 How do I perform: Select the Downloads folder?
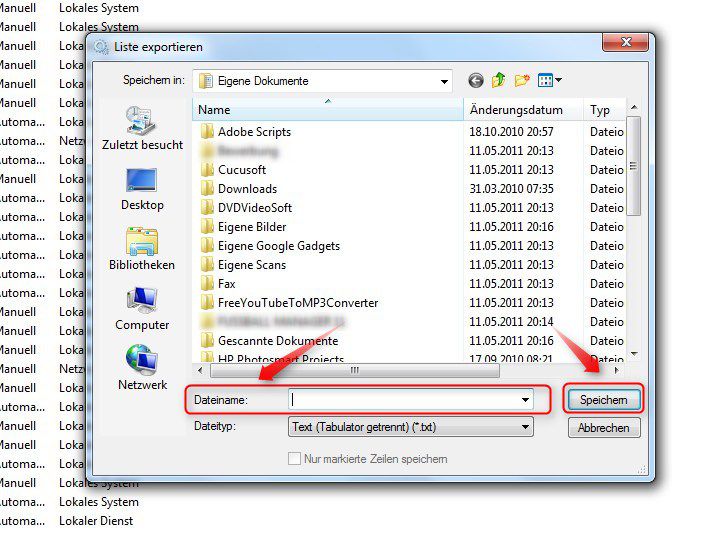click(x=239, y=189)
